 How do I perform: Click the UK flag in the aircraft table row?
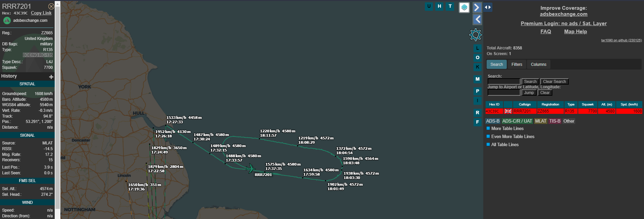tap(508, 111)
